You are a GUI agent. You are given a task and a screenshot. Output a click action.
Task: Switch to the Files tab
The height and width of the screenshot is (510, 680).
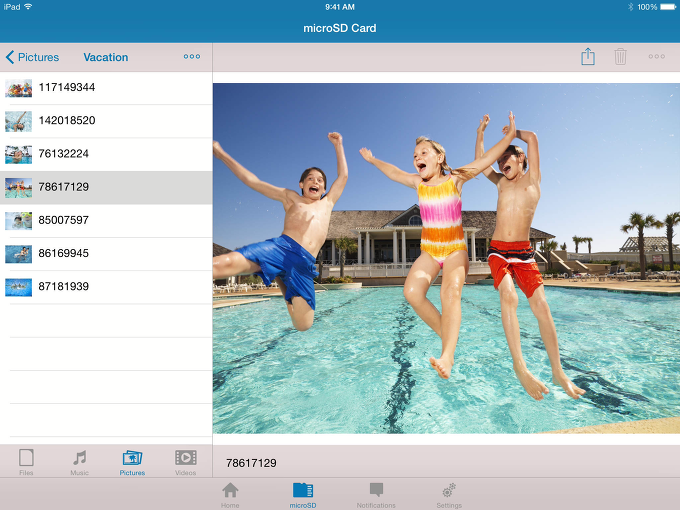(26, 462)
